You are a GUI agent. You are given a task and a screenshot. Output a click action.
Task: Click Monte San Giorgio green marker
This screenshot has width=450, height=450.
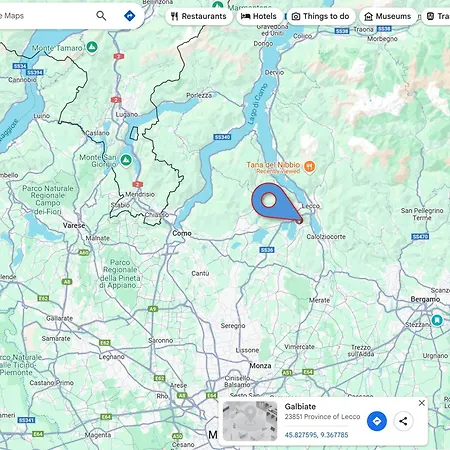(126, 160)
